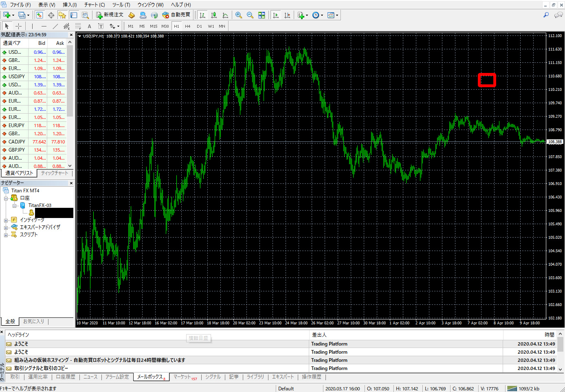Toggle the Terminal panel icon
Screen dimensions: 565x392
74,15
